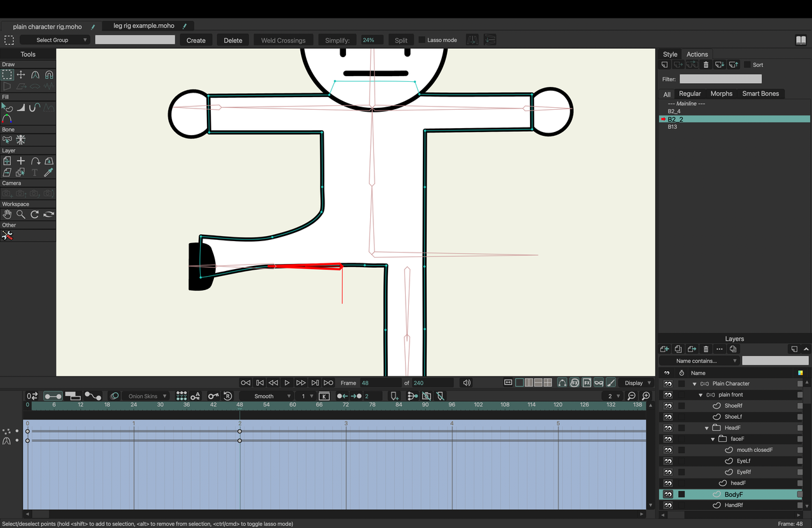Viewport: 812px width, 528px height.
Task: Click the Rotate Workspace tool
Action: pos(35,214)
